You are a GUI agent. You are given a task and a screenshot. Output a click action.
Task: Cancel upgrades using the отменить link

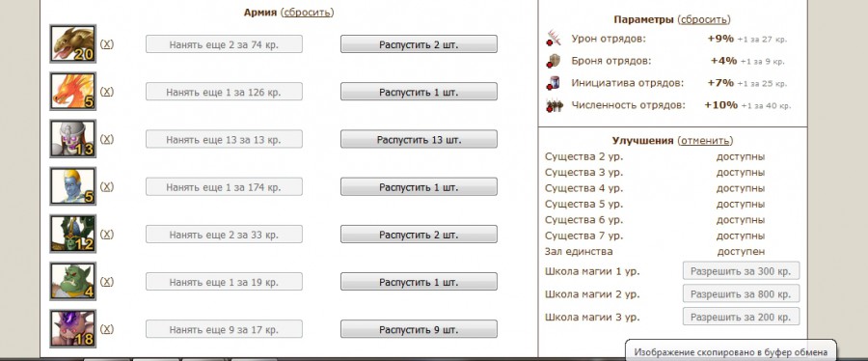click(x=705, y=141)
